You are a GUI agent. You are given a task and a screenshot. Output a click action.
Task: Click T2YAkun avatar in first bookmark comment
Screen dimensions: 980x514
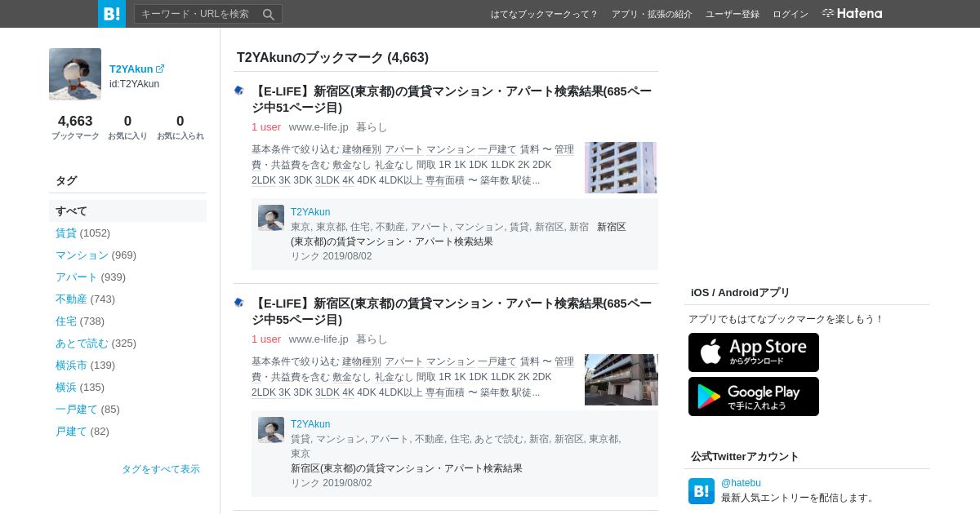(x=271, y=218)
